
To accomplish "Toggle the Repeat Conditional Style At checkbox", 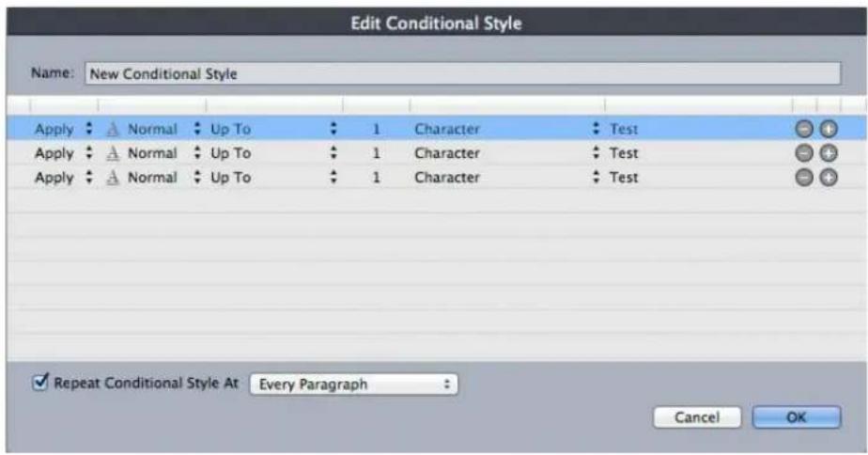I will [40, 382].
